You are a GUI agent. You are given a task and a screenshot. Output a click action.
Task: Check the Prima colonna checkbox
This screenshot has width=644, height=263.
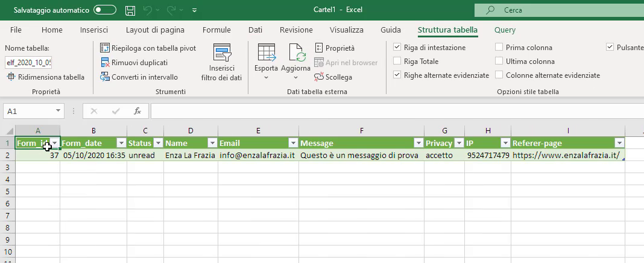[x=499, y=47]
